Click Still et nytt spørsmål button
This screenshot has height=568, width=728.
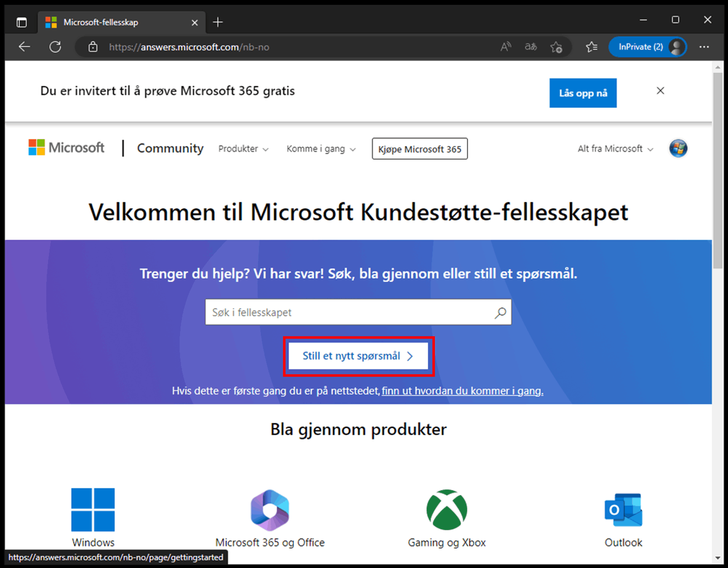358,356
